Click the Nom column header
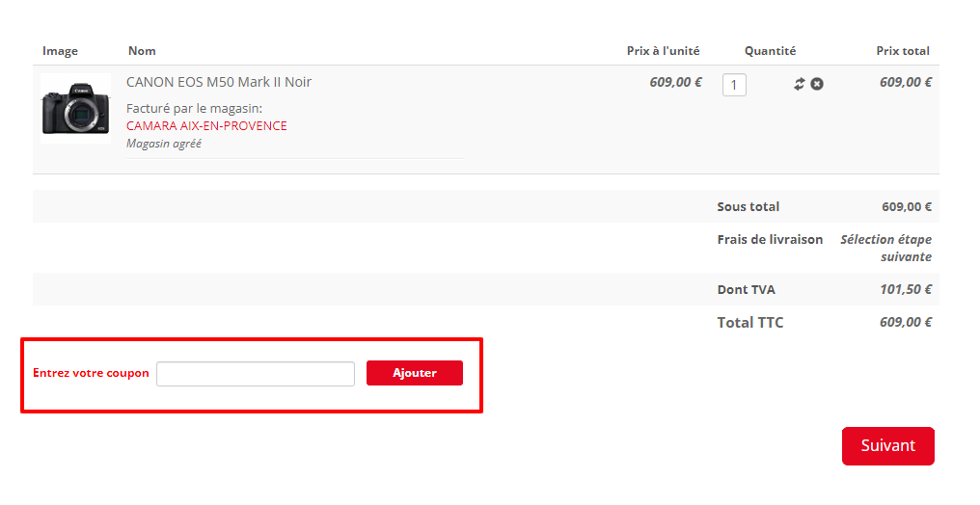 point(142,51)
